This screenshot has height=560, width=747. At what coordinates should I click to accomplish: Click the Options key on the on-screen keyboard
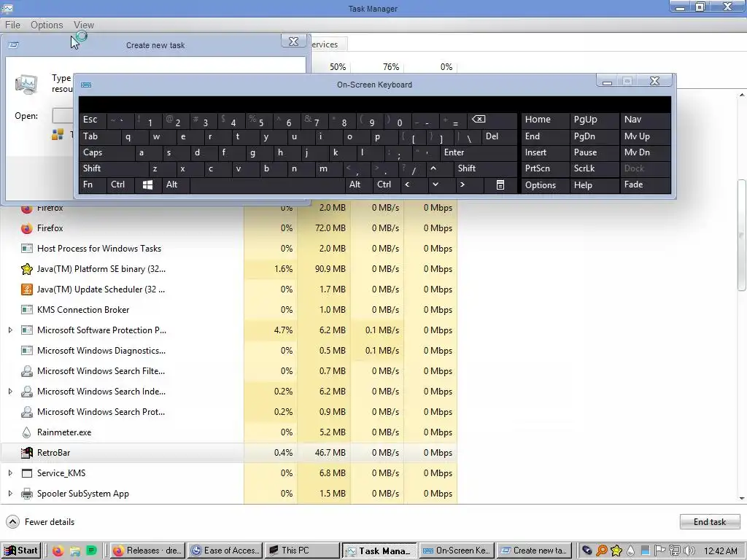pyautogui.click(x=546, y=184)
